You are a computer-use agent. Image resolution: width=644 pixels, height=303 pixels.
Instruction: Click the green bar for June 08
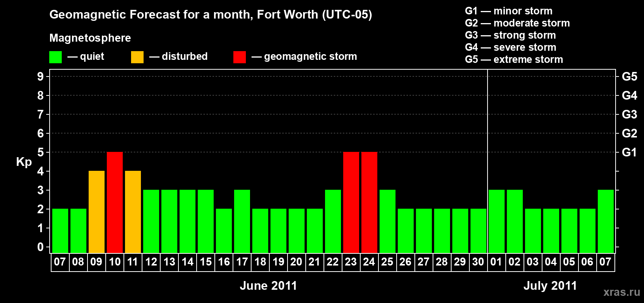78,231
